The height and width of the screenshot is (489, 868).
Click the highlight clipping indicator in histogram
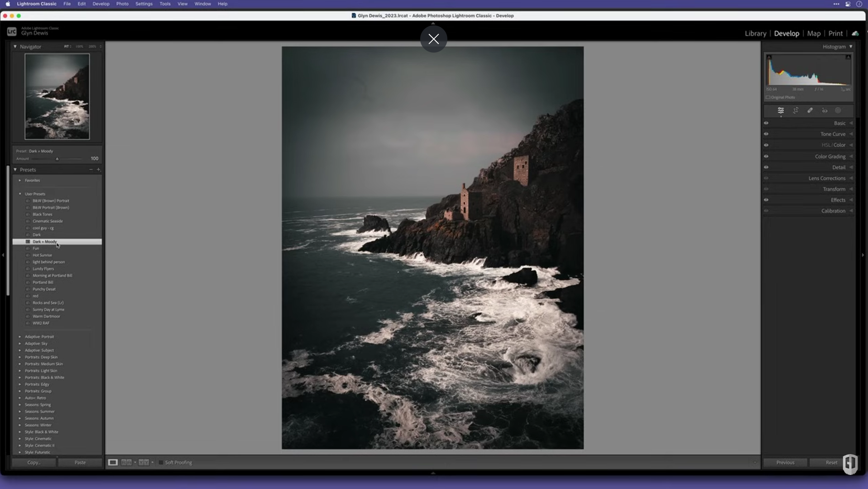(848, 57)
